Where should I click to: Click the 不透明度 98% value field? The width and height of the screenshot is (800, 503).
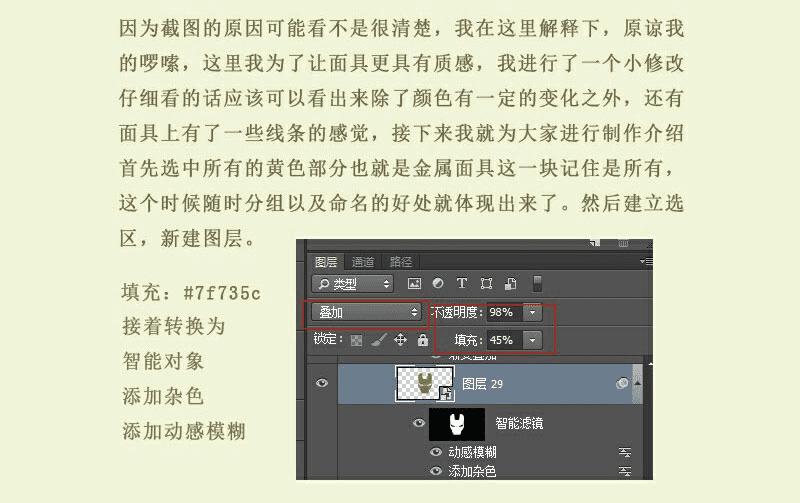point(504,312)
